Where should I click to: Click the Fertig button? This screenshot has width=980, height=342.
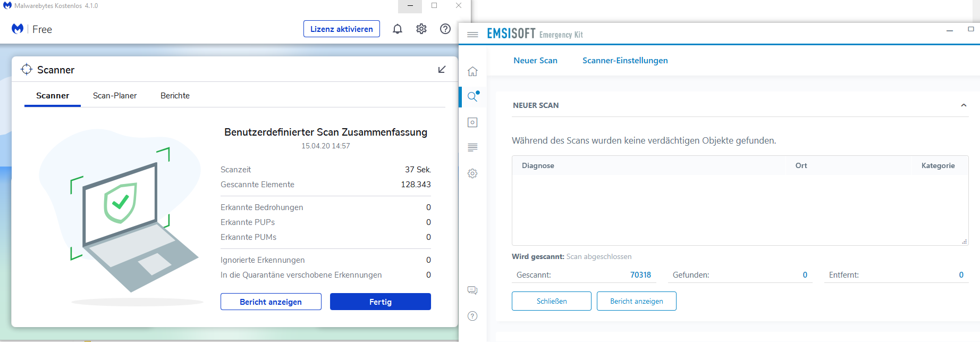point(381,302)
